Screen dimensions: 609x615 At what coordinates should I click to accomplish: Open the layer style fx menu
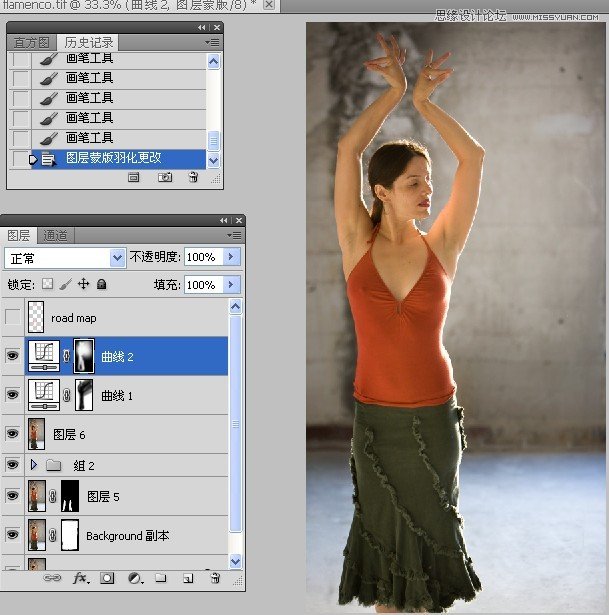pos(80,578)
